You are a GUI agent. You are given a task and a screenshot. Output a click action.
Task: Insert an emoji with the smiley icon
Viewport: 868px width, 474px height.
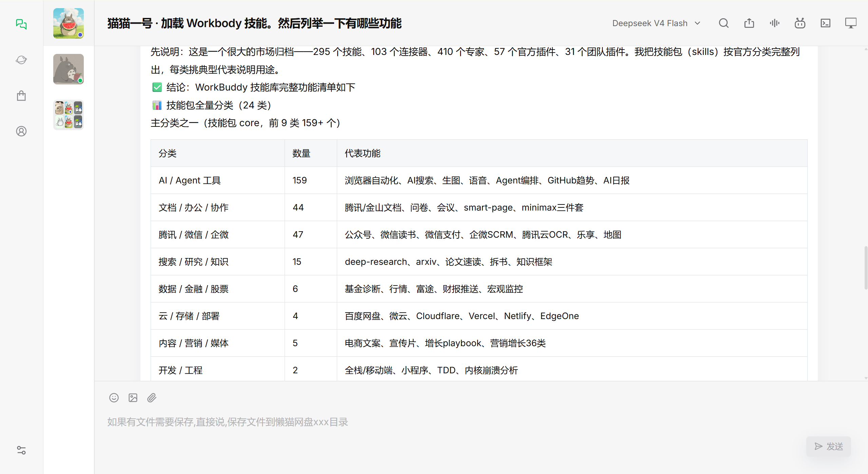pos(114,398)
